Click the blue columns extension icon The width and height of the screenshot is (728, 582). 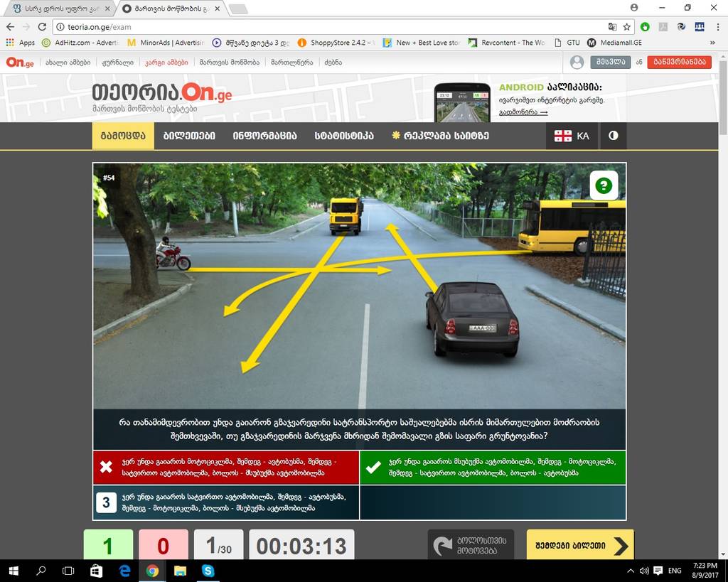point(700,27)
